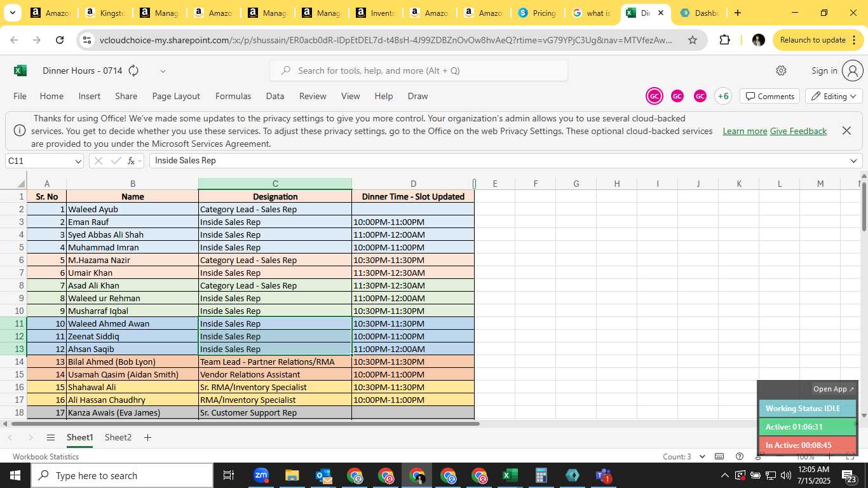Image resolution: width=868 pixels, height=488 pixels.
Task: Open the browser Extensions puzzle icon
Action: pos(724,40)
